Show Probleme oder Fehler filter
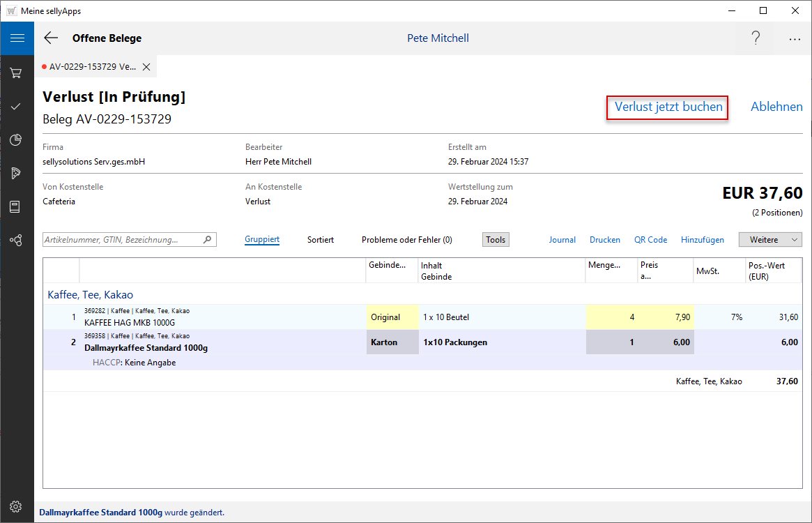The height and width of the screenshot is (523, 812). pos(406,239)
